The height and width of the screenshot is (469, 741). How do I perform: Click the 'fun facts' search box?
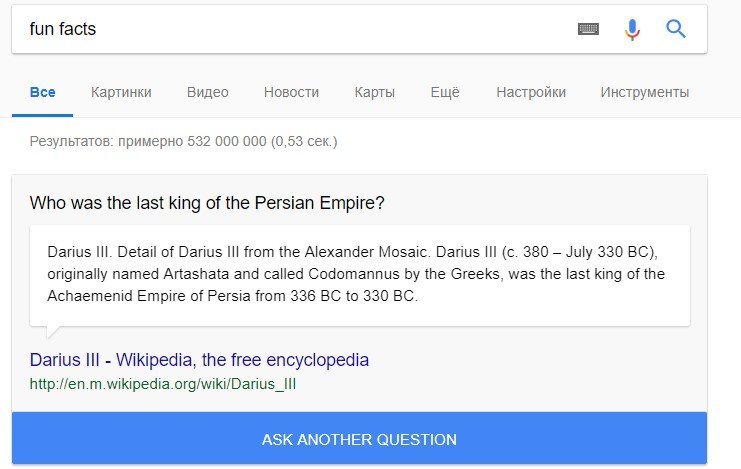[290, 29]
